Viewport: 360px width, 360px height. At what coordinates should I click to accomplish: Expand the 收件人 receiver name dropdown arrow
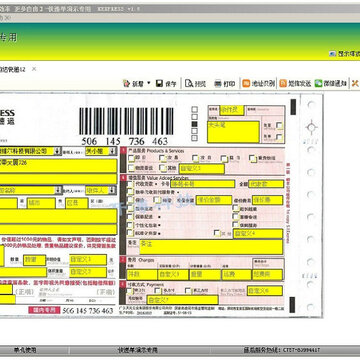[112, 190]
